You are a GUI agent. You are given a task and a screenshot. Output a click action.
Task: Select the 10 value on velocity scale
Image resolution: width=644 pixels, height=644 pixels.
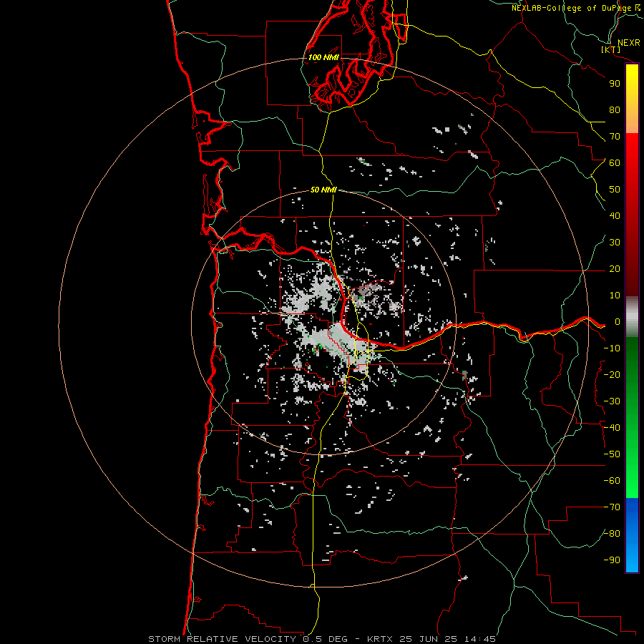click(615, 296)
